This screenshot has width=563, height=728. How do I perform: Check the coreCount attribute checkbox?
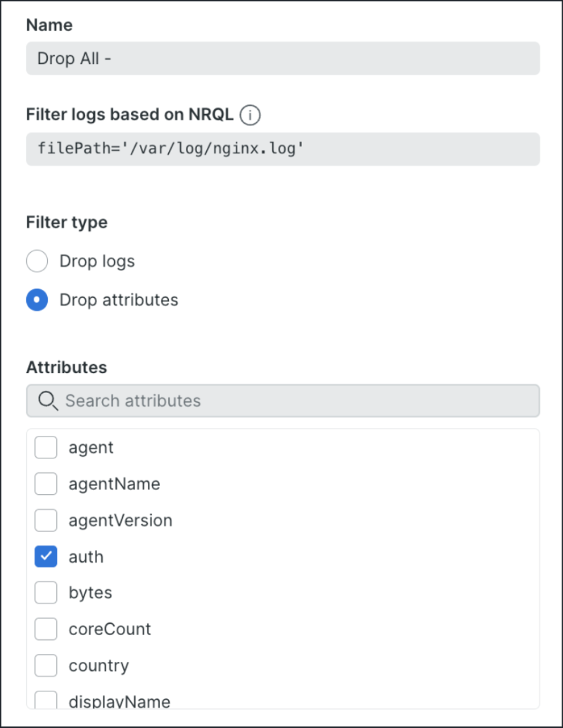(x=45, y=629)
